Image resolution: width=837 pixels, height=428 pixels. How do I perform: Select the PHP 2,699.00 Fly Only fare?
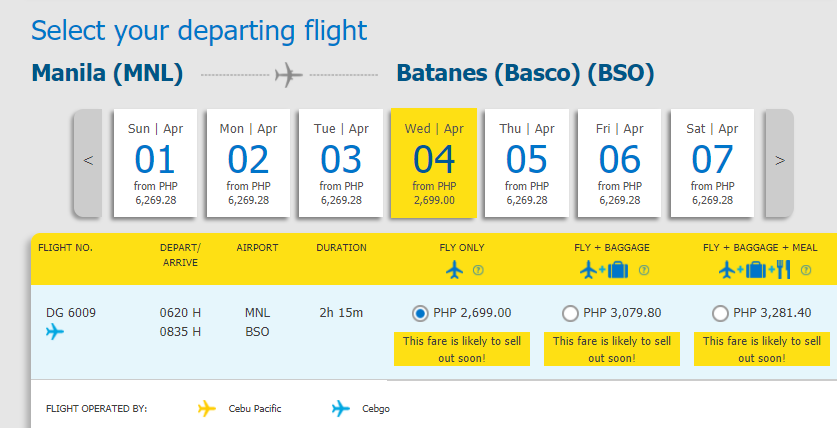[421, 313]
